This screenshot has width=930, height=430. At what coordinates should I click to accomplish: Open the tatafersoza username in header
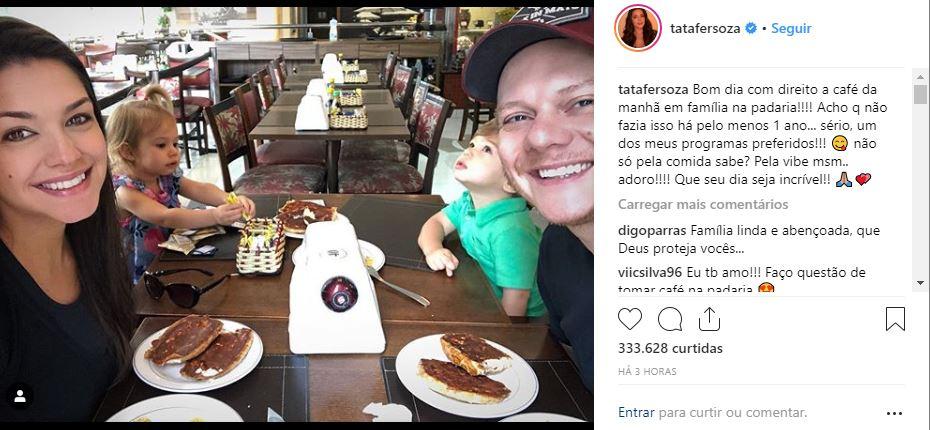(x=705, y=28)
